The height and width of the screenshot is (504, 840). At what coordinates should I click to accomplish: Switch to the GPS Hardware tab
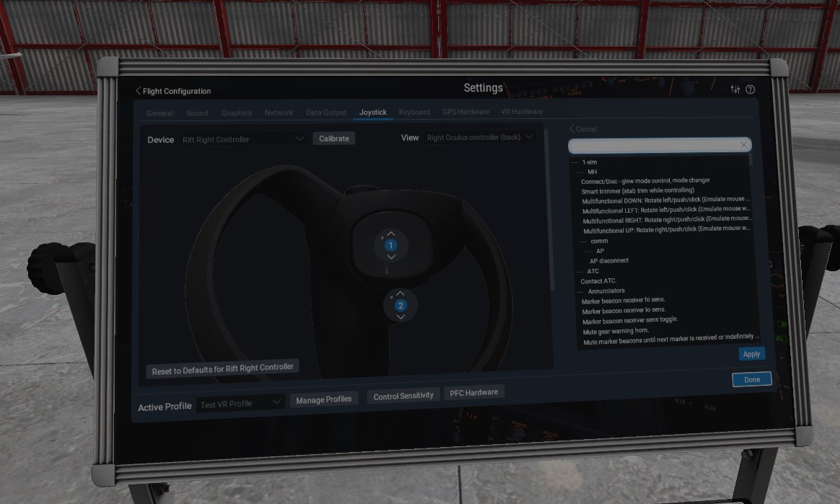466,112
